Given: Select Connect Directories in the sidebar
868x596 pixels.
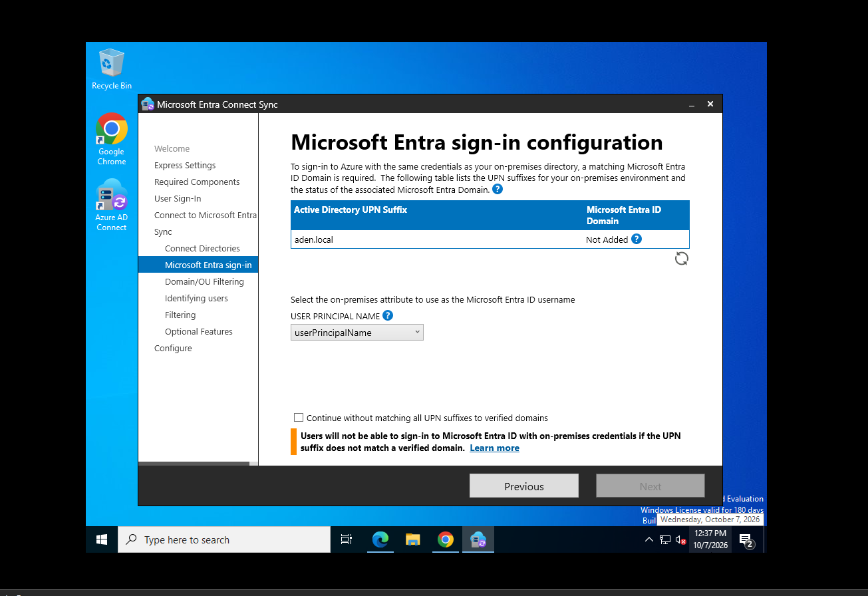Looking at the screenshot, I should [x=202, y=248].
